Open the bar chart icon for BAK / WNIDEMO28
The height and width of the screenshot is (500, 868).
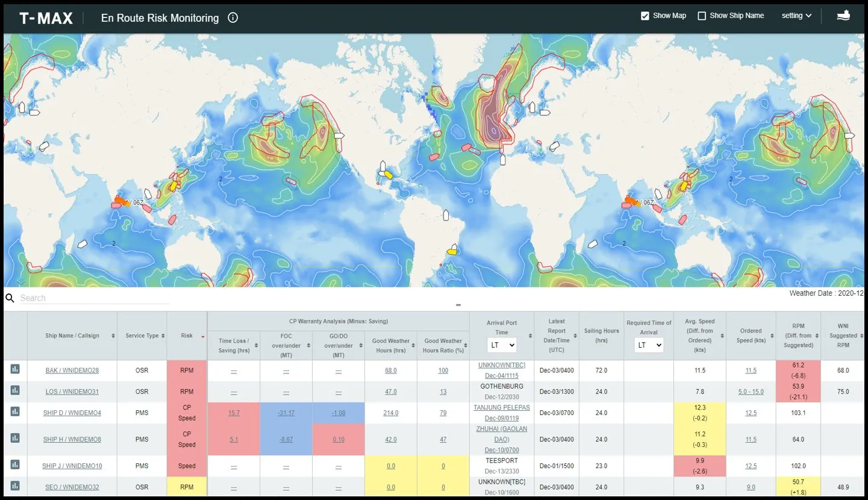pos(15,369)
